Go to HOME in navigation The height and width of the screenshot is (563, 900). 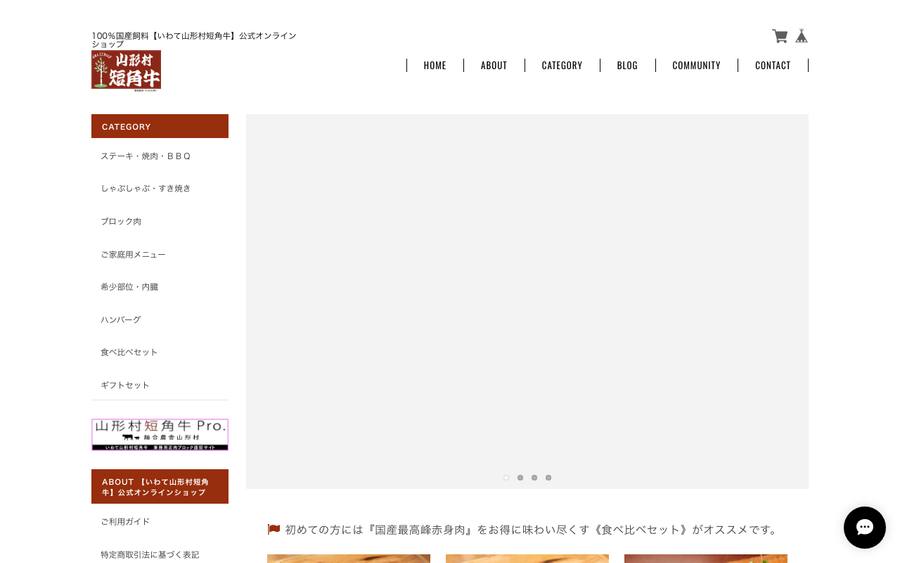click(x=435, y=65)
